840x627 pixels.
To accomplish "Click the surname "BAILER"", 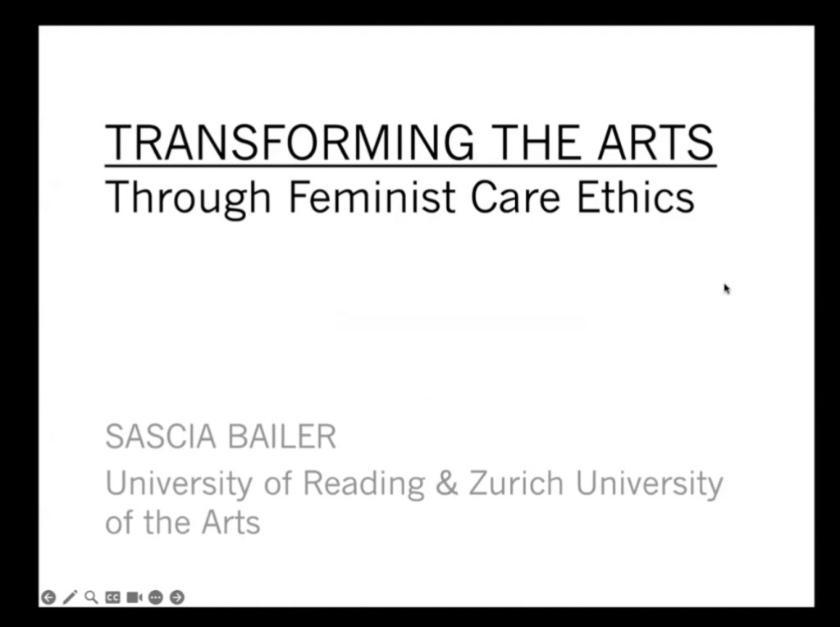I will (281, 437).
